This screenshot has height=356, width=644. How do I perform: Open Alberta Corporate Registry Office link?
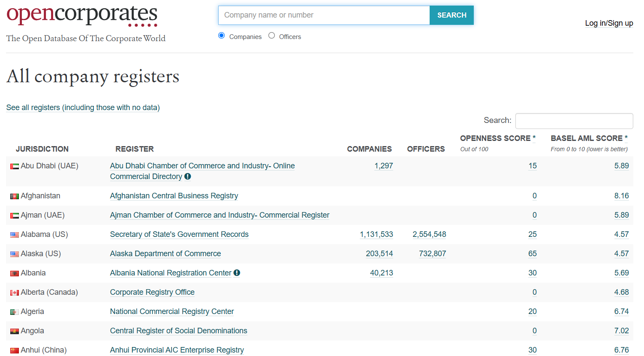[152, 292]
